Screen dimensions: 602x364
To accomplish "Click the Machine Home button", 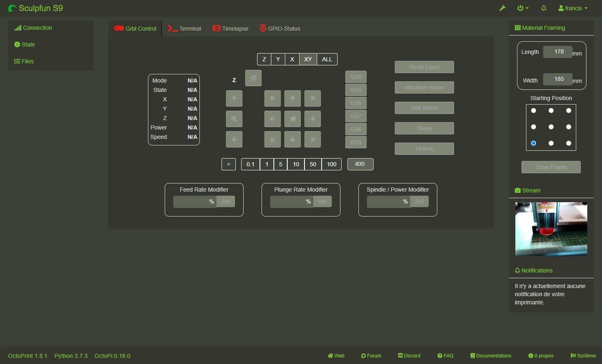I will 424,87.
